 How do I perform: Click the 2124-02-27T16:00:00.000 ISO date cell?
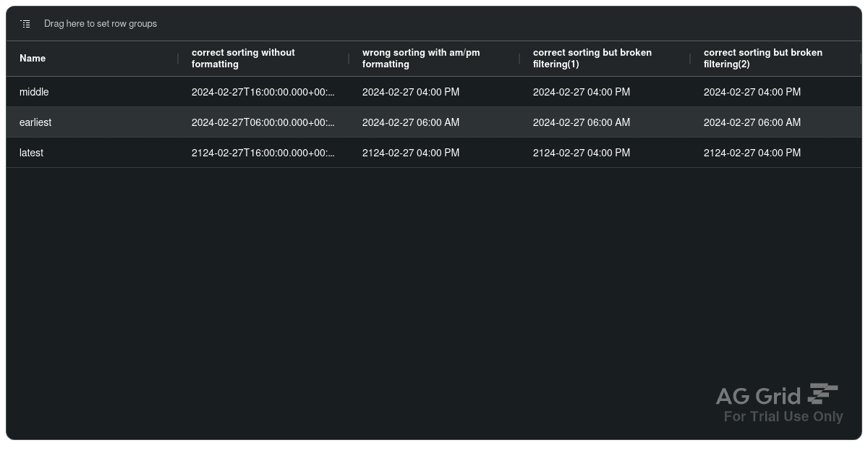point(263,153)
